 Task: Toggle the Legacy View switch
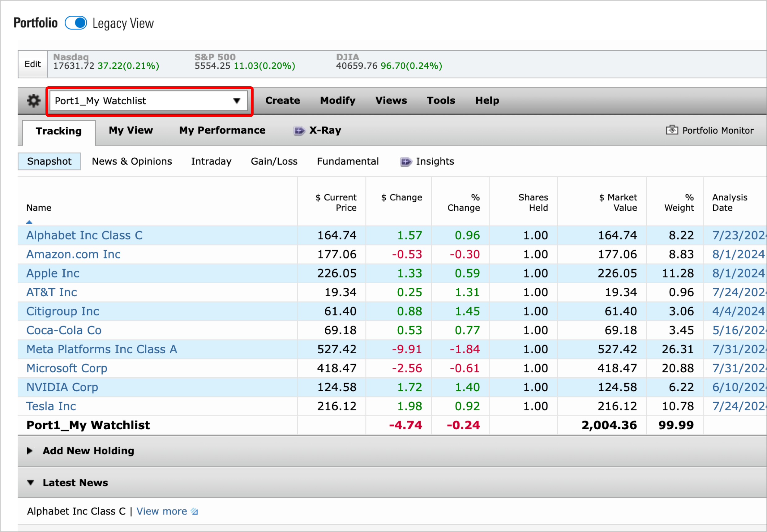[x=76, y=23]
